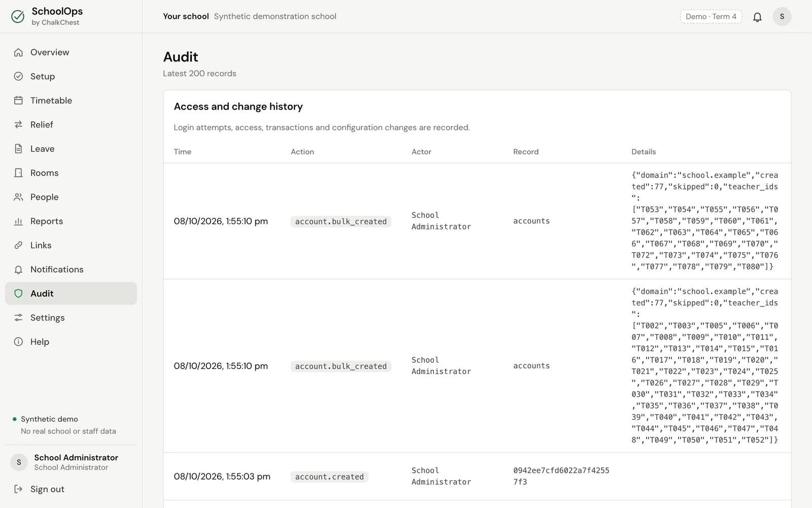Click the Actor column header
The image size is (812, 508).
point(421,152)
